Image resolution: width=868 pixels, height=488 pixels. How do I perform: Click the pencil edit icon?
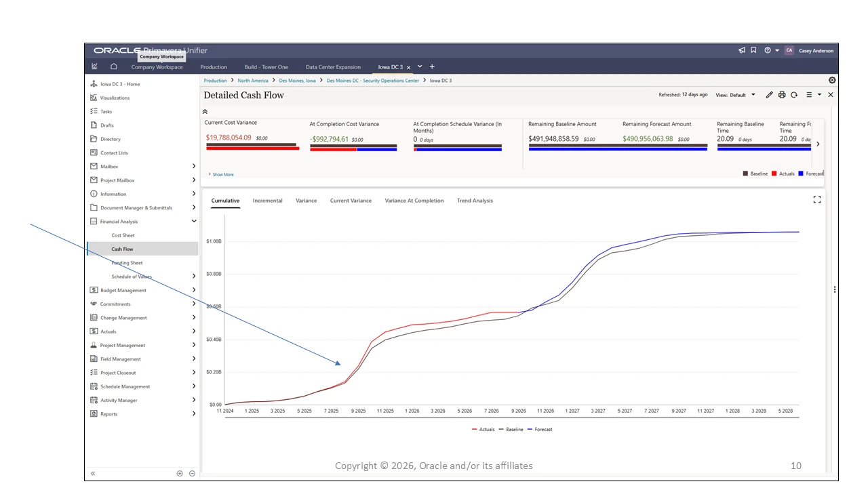(x=770, y=95)
